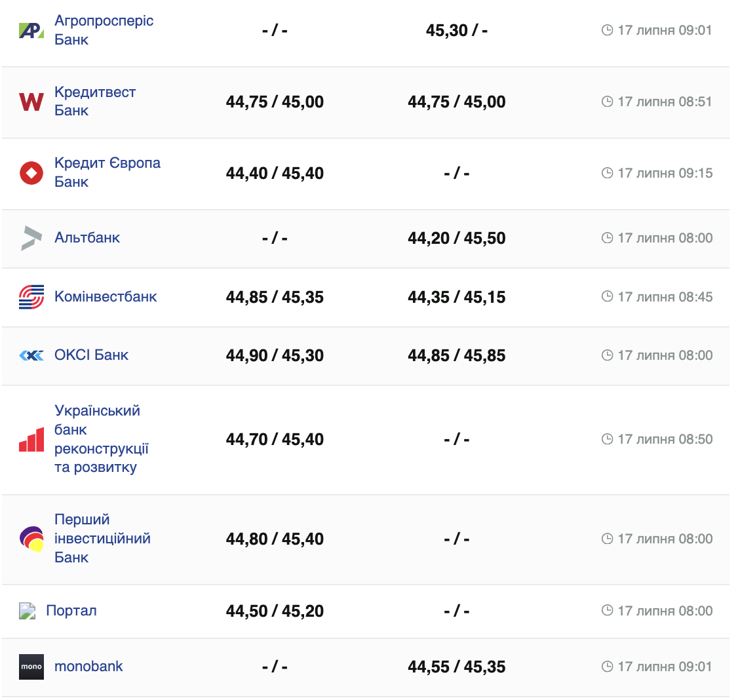Click the 17 липня 09:15 update time
Screen dimensions: 738x700
click(665, 173)
